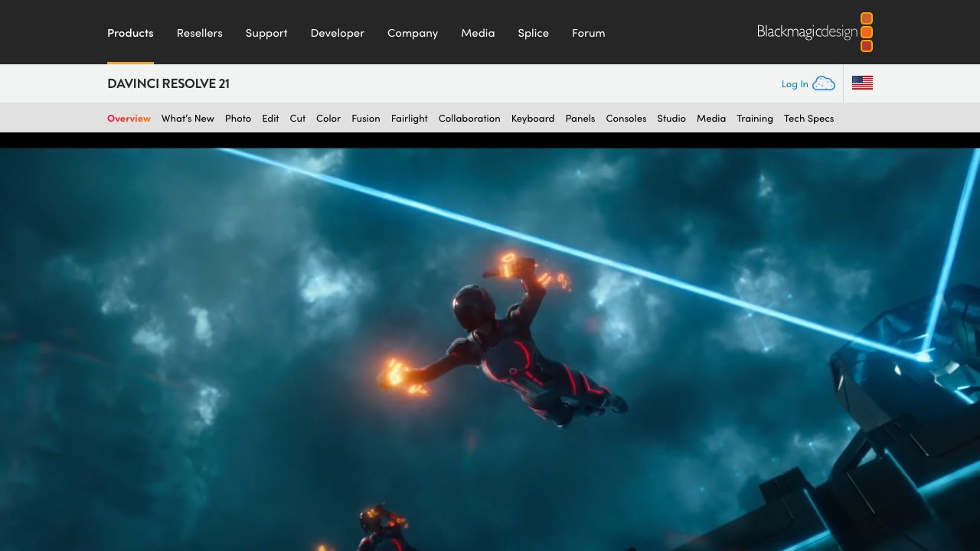
Task: Click the cloud icon next to Log In
Action: tap(824, 83)
